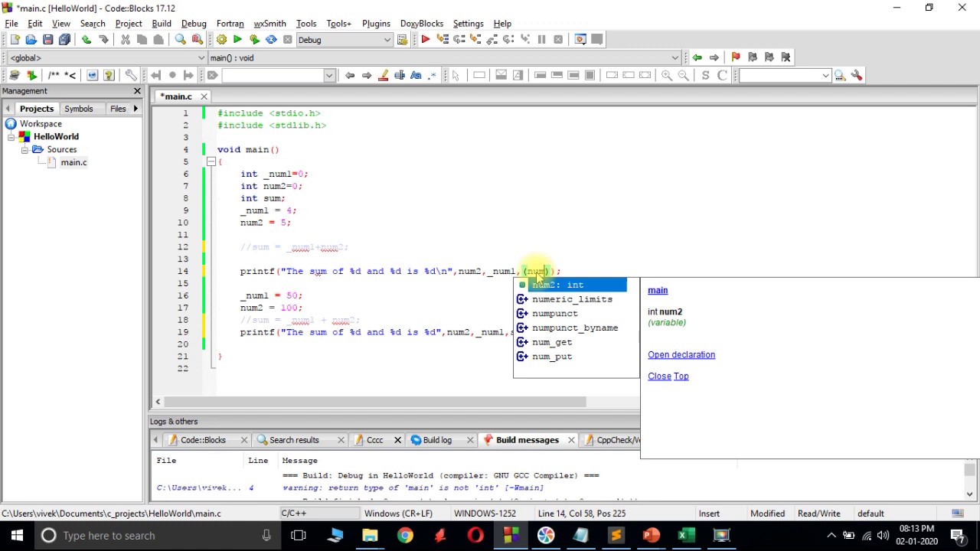Click the Rebuild icon
Screen dimensions: 980x551
(x=271, y=40)
